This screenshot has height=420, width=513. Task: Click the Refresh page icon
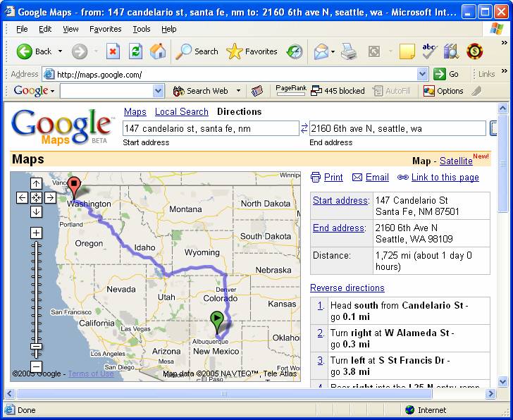[135, 51]
